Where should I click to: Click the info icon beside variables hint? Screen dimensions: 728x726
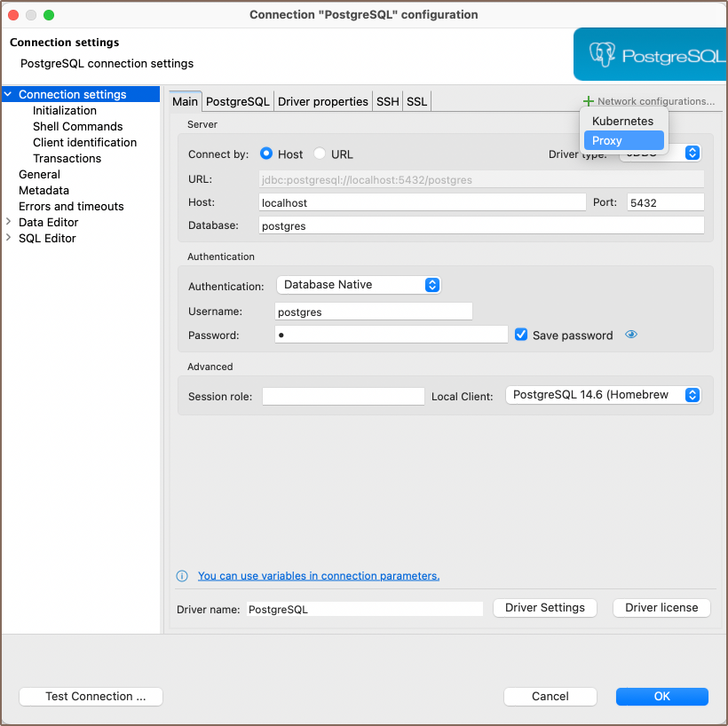tap(182, 576)
